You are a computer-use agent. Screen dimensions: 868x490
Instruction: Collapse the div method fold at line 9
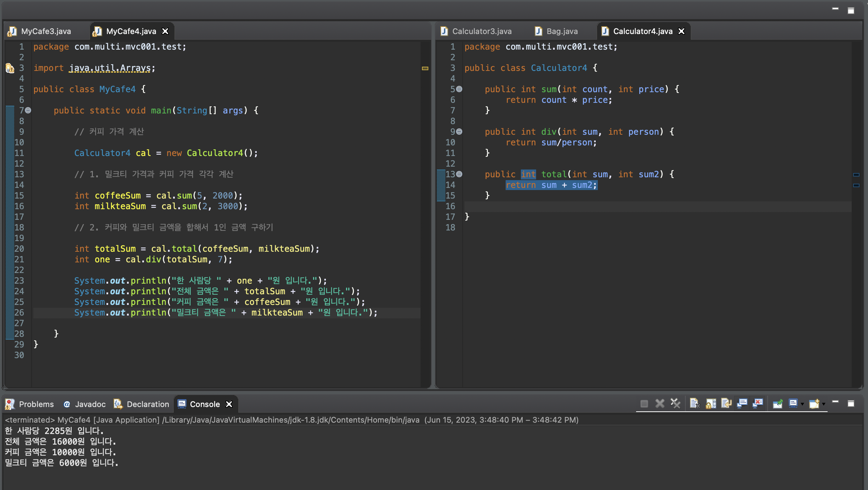459,132
